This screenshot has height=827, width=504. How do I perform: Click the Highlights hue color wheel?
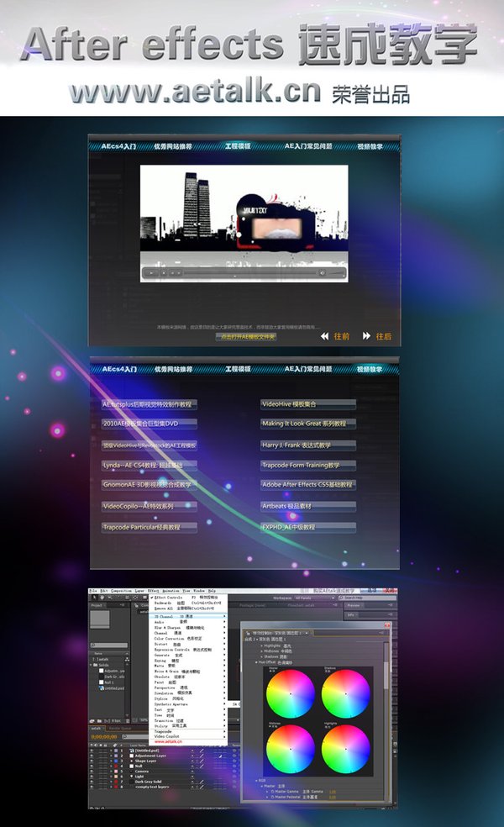pos(346,749)
